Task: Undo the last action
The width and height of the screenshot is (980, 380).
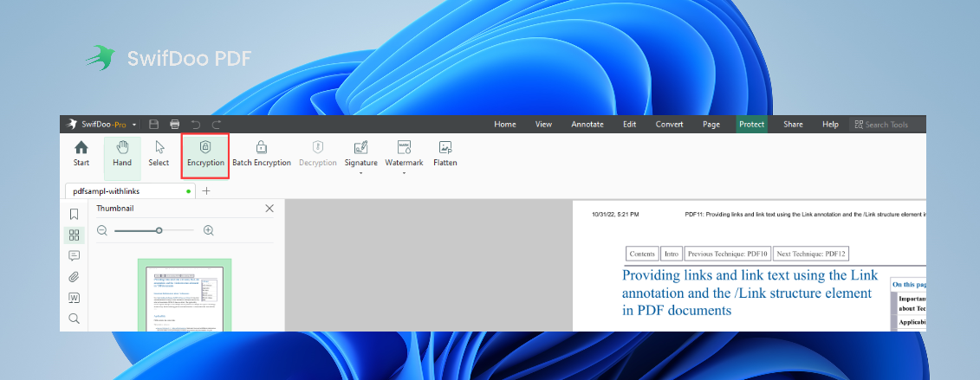Action: 196,124
